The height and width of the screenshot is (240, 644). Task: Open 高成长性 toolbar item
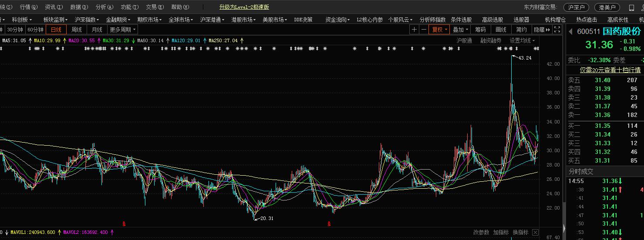point(618,20)
